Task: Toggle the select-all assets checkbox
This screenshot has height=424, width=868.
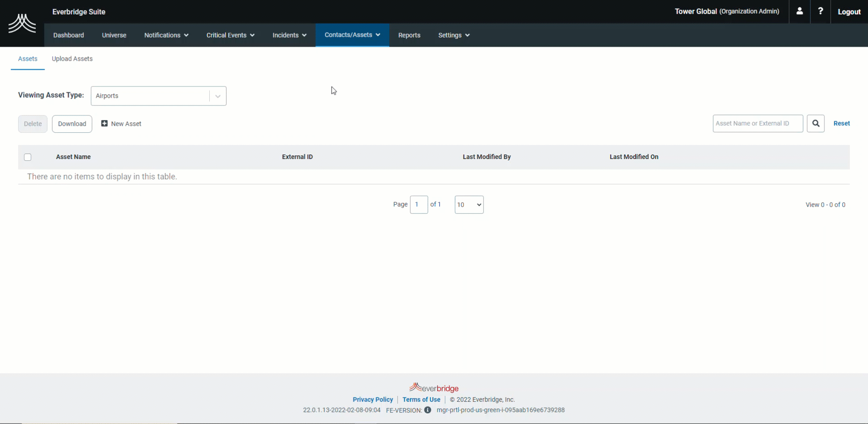Action: (28, 157)
